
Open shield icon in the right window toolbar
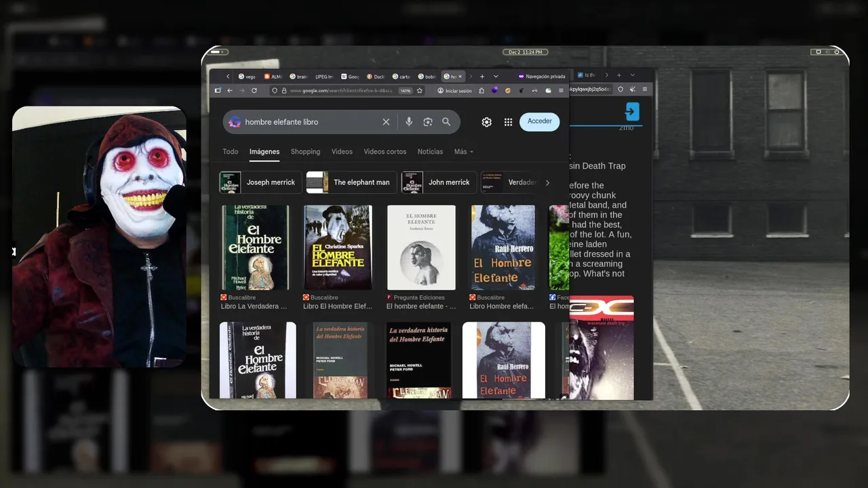(620, 89)
